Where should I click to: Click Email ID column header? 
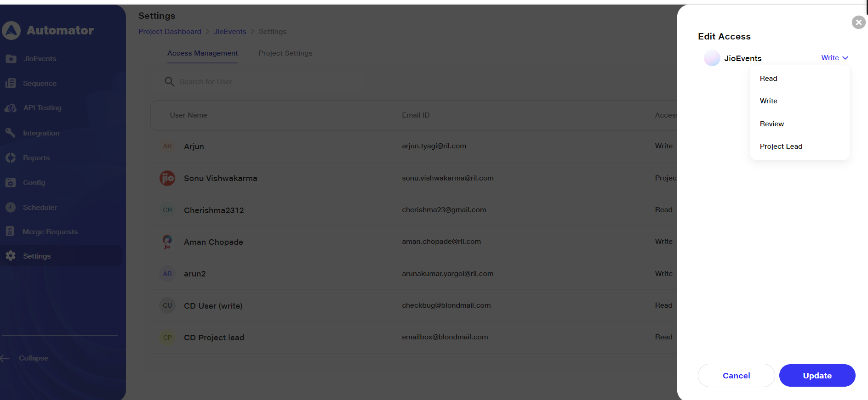coord(416,115)
